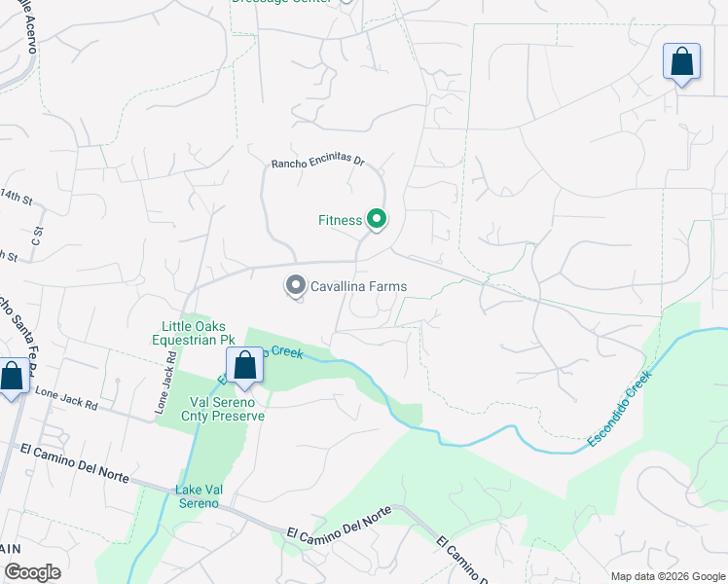
Task: Click the Map data ©2026 Google attribution
Action: 668,576
